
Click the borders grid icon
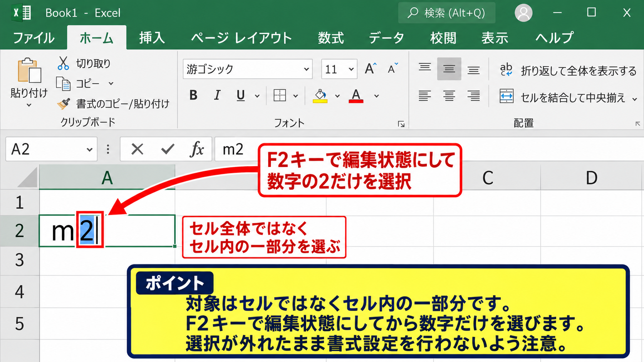280,95
